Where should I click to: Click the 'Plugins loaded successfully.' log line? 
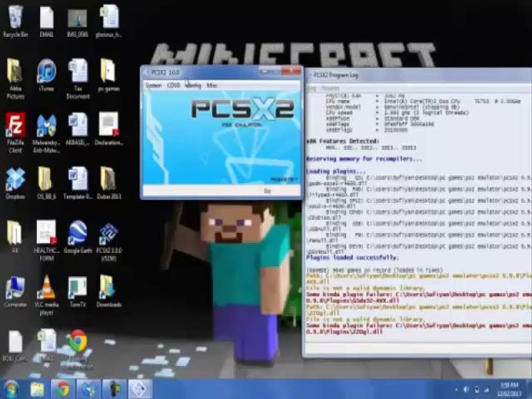click(352, 258)
